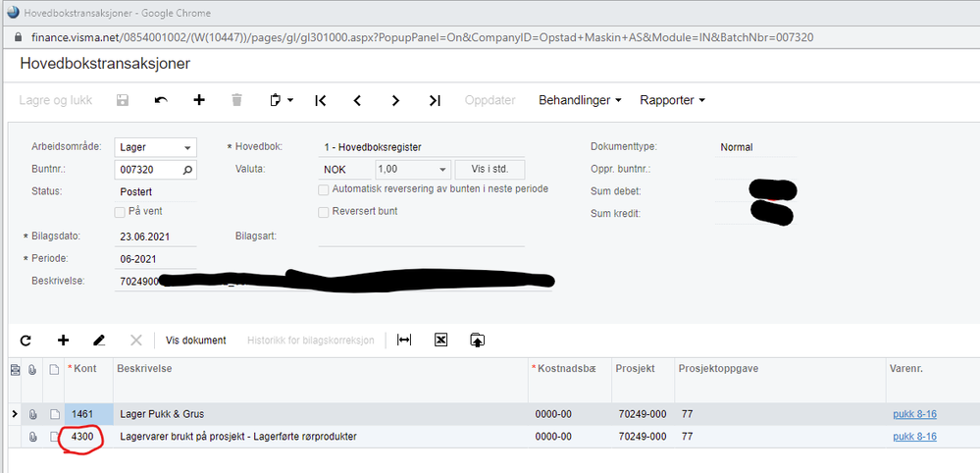Click the note icon on the 4300 row
Screen dimensions: 980x473
[x=54, y=437]
